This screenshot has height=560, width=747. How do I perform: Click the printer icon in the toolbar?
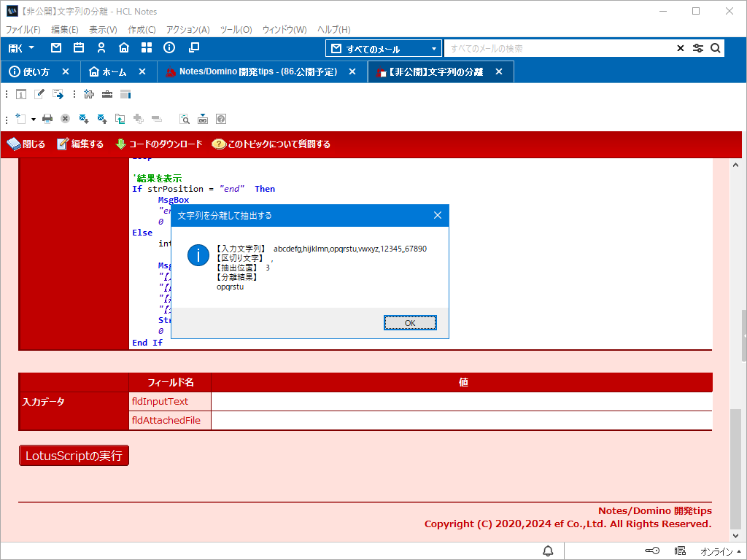[x=47, y=118]
